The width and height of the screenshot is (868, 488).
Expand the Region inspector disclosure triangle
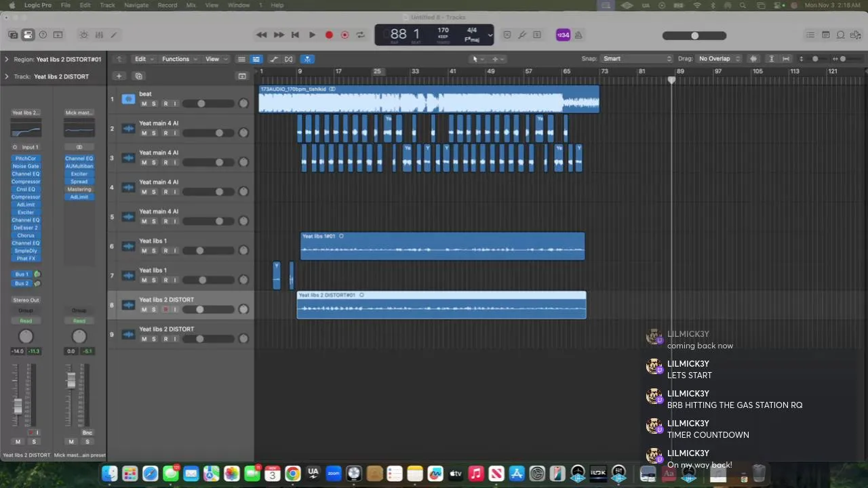point(6,59)
